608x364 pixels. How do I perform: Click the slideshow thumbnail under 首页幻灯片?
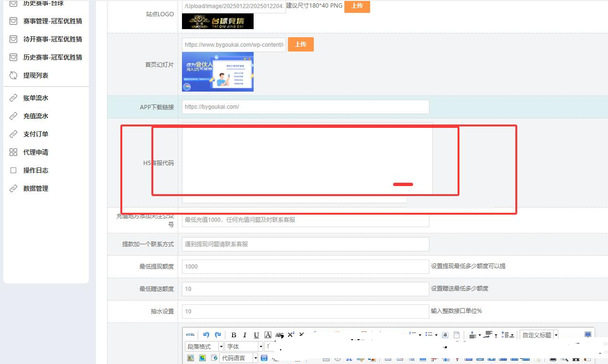coord(217,72)
